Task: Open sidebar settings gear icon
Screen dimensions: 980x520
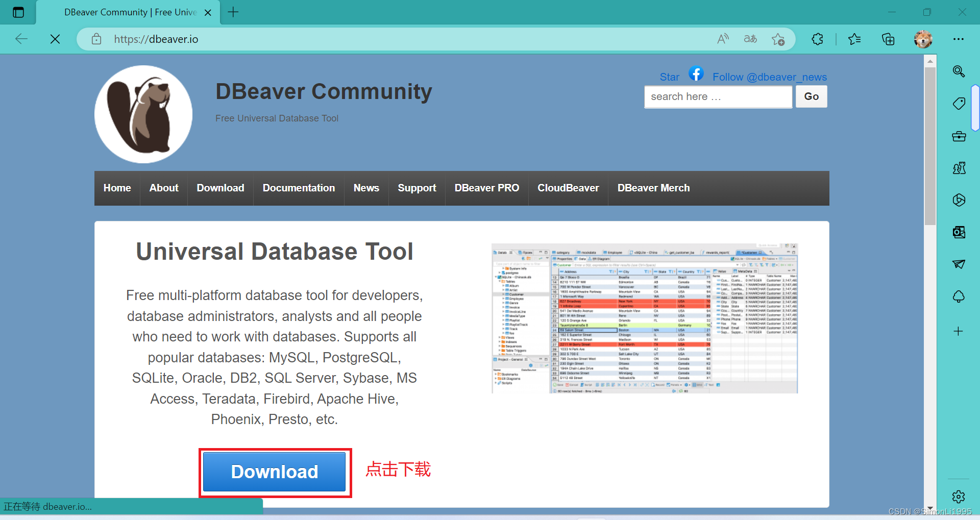Action: coord(959,497)
